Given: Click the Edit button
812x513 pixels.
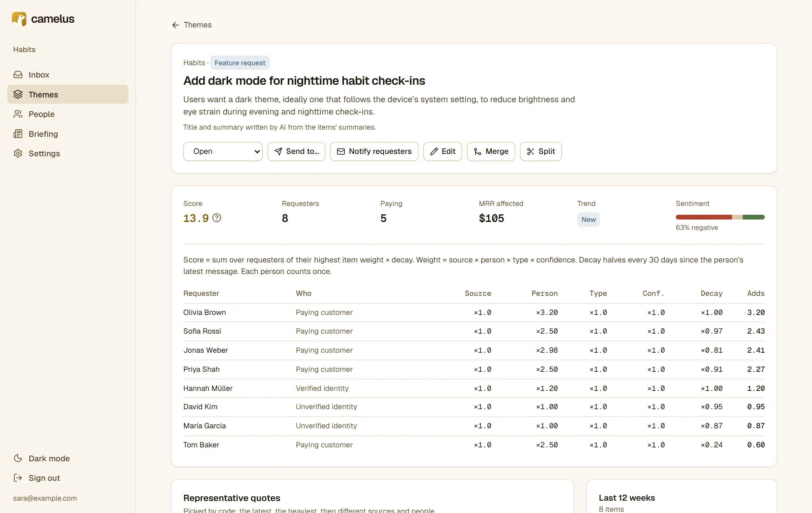Looking at the screenshot, I should pos(443,152).
